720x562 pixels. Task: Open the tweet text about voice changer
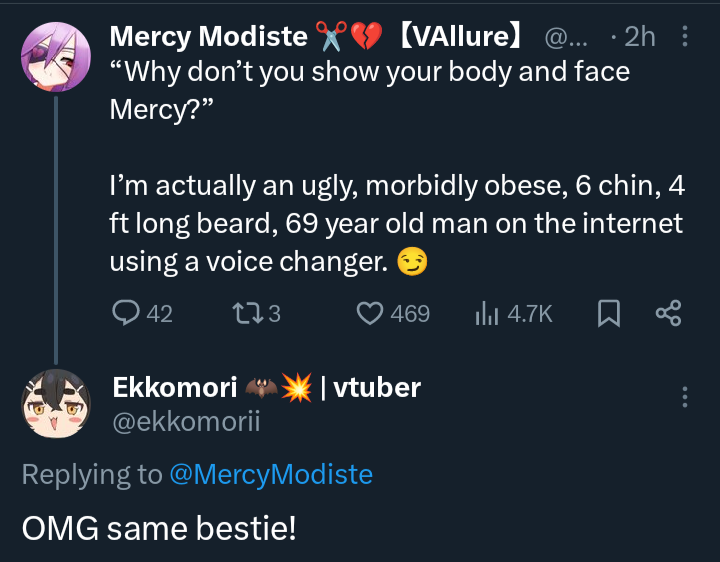coord(395,222)
